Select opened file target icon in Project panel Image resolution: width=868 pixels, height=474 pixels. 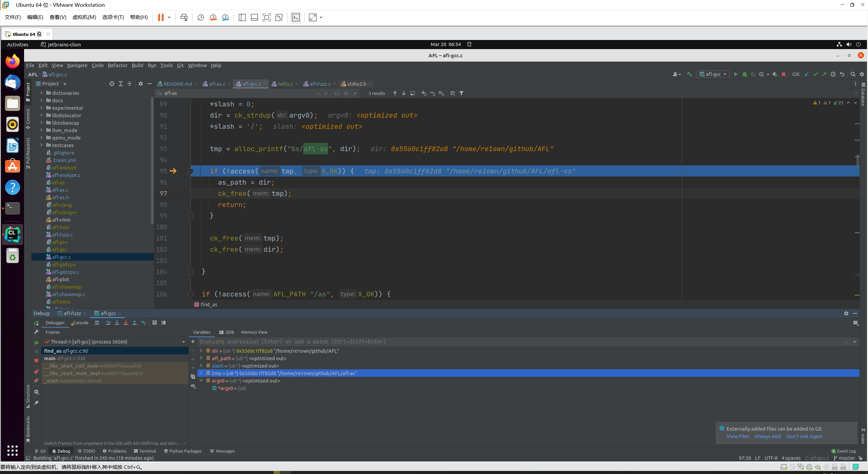coord(112,84)
